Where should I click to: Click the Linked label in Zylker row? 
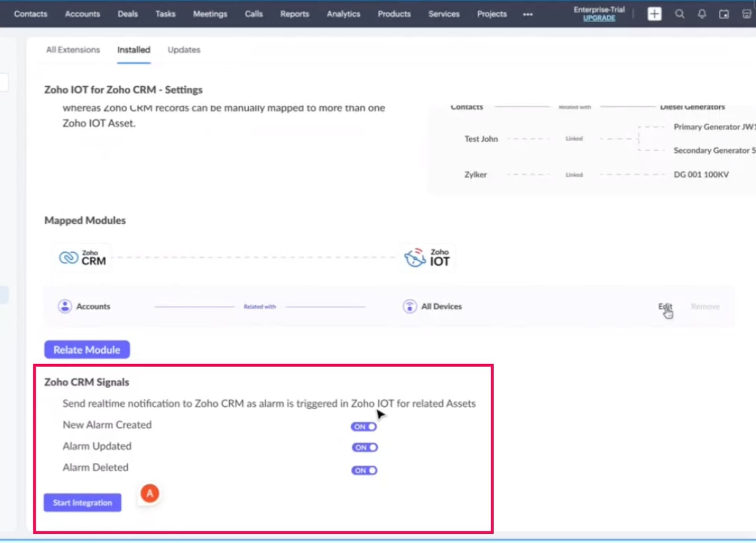click(574, 175)
